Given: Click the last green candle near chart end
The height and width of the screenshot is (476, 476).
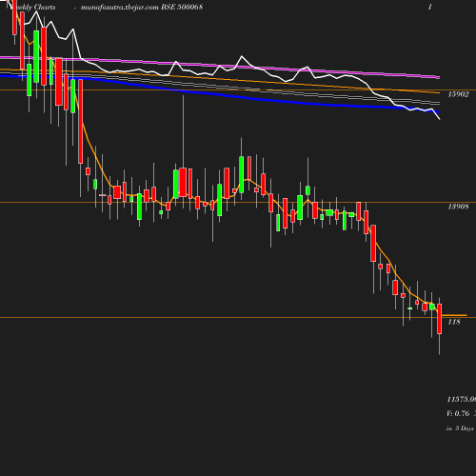Looking at the screenshot, I should click(x=432, y=307).
